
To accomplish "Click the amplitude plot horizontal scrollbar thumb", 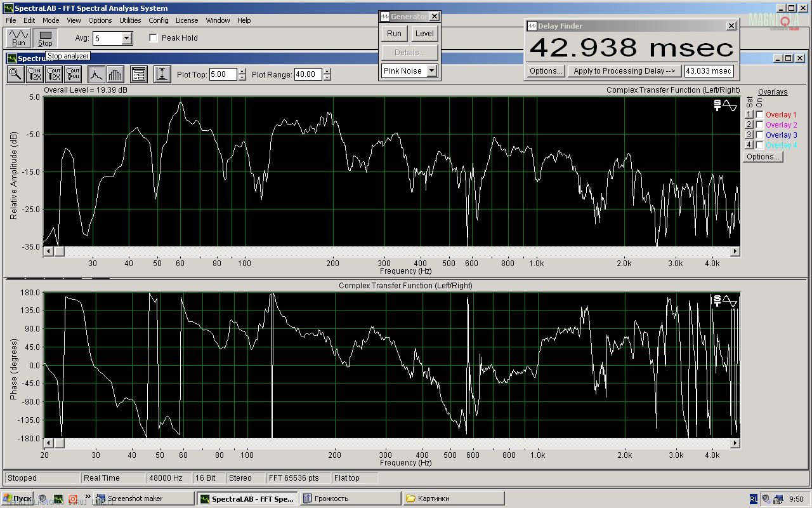I will [x=59, y=251].
